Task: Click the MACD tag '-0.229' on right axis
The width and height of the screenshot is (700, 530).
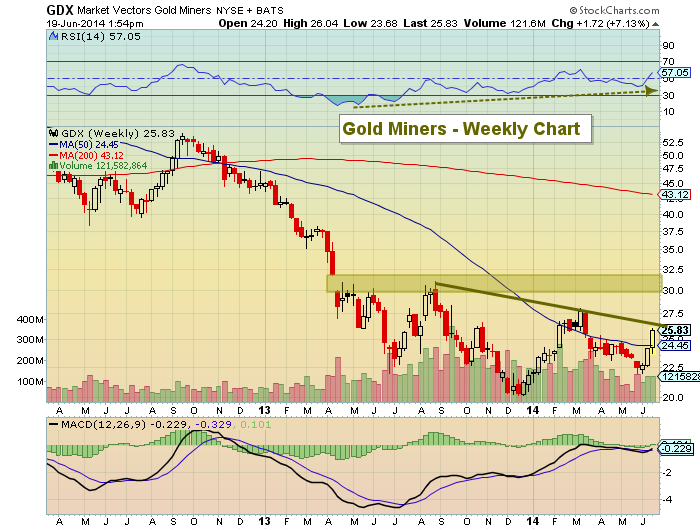Action: click(676, 448)
